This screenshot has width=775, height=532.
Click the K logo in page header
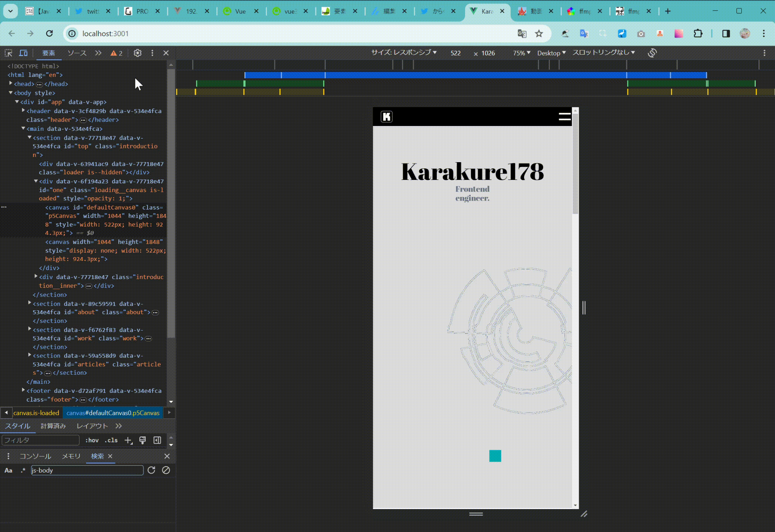(x=386, y=117)
